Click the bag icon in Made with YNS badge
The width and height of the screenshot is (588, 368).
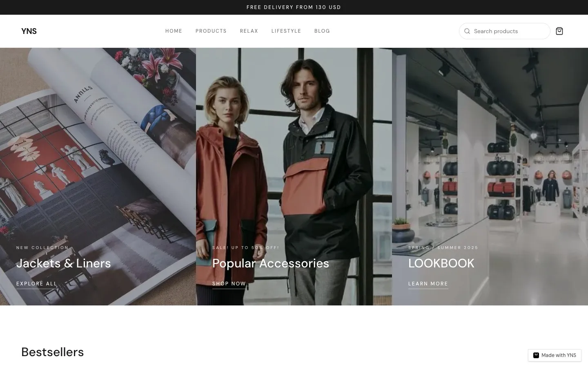coord(536,355)
